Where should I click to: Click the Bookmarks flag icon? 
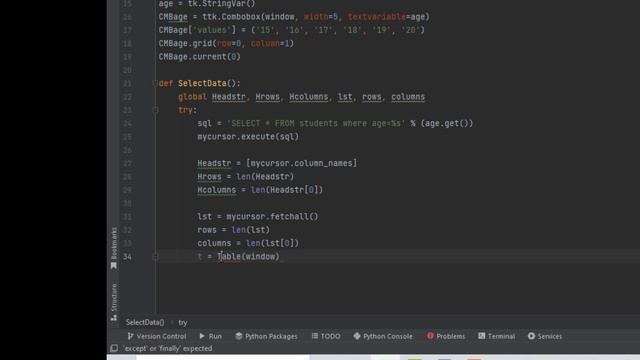114,266
